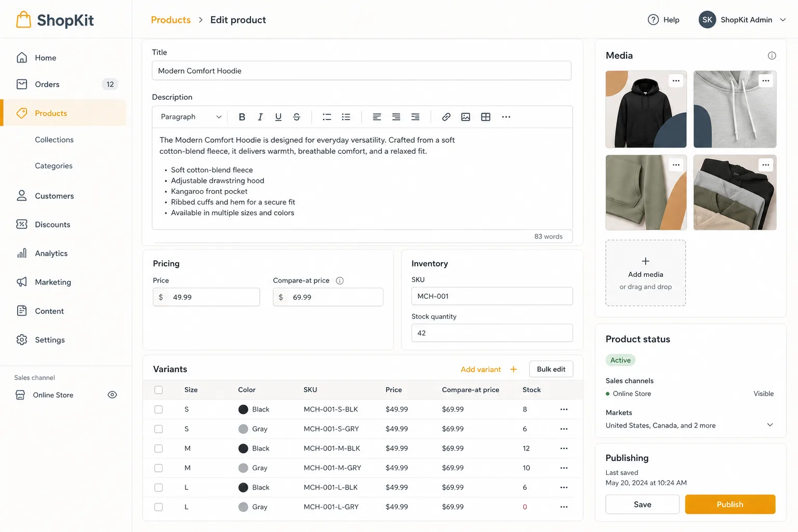The height and width of the screenshot is (532, 798).
Task: Check the MCH-001-M-BLK variant checkbox
Action: tap(158, 448)
